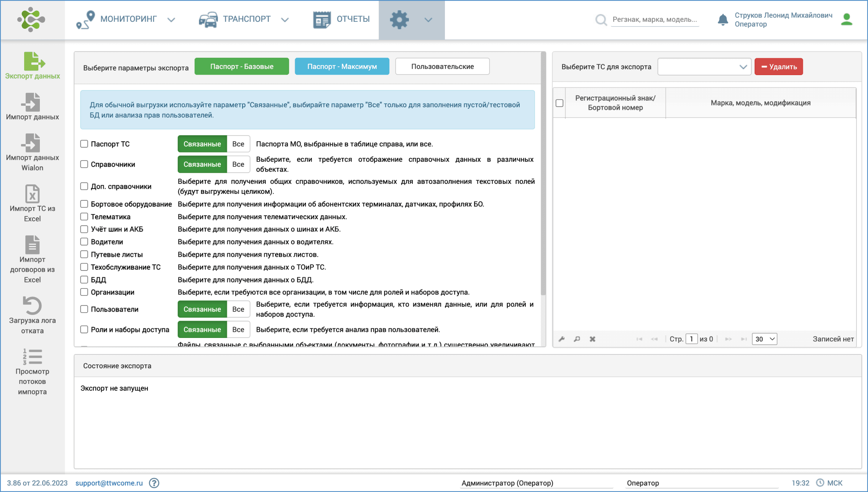This screenshot has height=492, width=868.
Task: Click the wrench icon in table footer
Action: click(x=562, y=339)
